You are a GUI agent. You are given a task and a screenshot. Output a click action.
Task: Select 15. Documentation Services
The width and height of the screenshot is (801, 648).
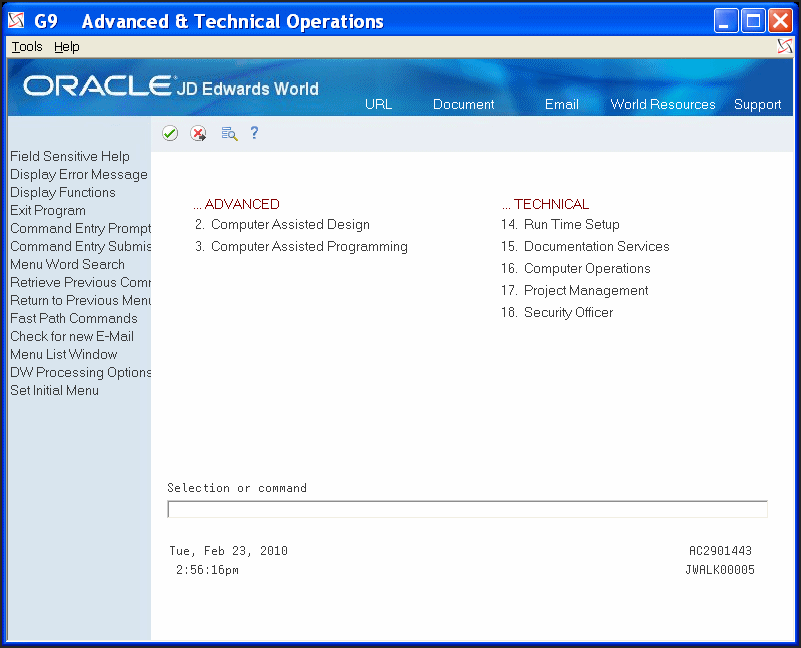point(585,246)
